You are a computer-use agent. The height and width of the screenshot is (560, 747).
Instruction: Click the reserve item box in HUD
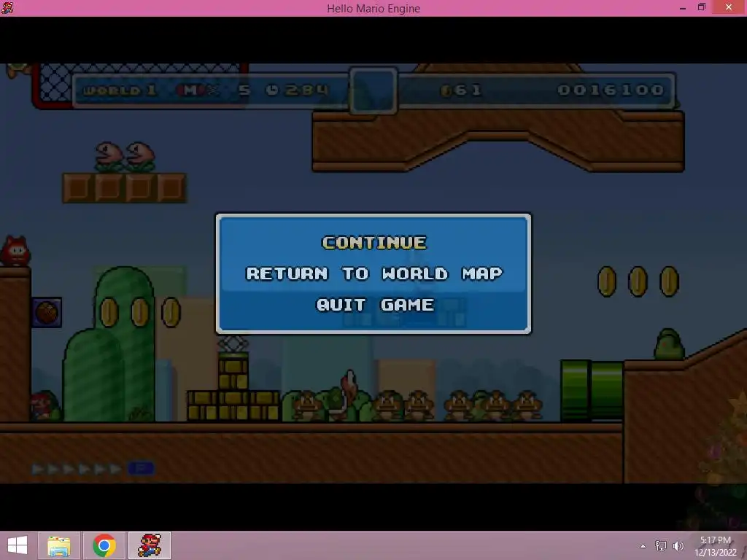[x=373, y=90]
